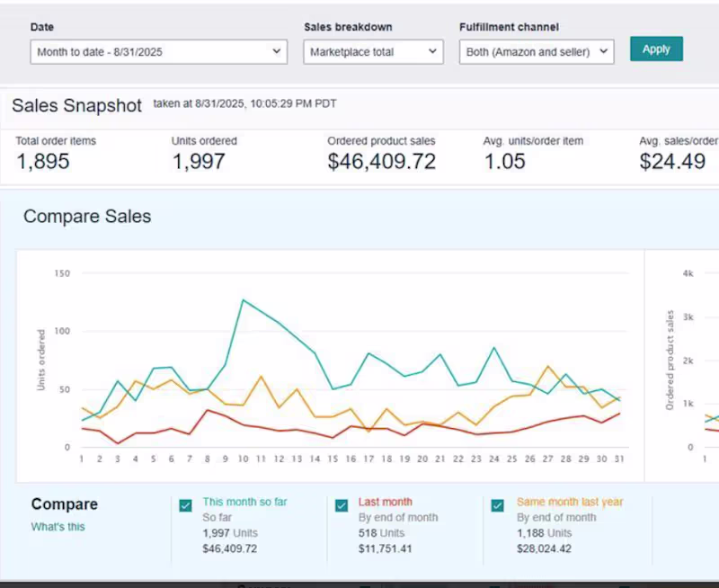This screenshot has width=719, height=588.
Task: Click the orange line peak at day 27
Action: pos(548,366)
